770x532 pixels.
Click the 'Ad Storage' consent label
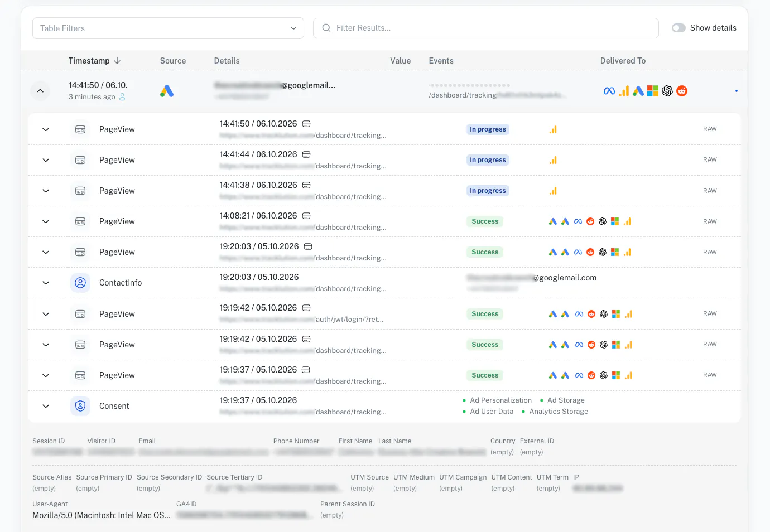pyautogui.click(x=566, y=400)
